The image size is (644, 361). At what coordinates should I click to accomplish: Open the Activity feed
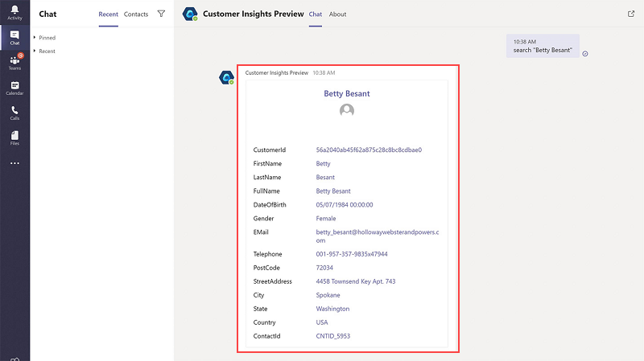(14, 12)
